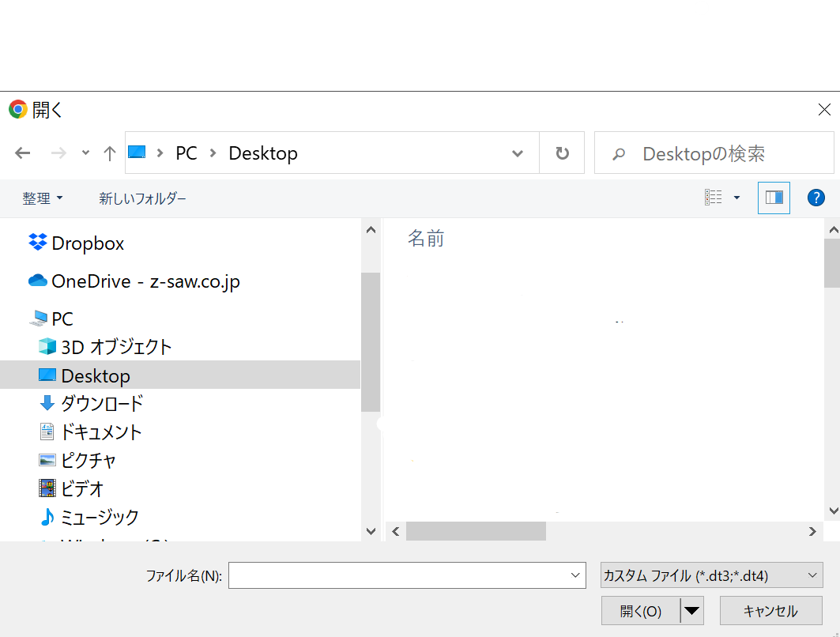Create a new folder with 新しいフォルダー
Screen dimensions: 840x637
pyautogui.click(x=142, y=198)
